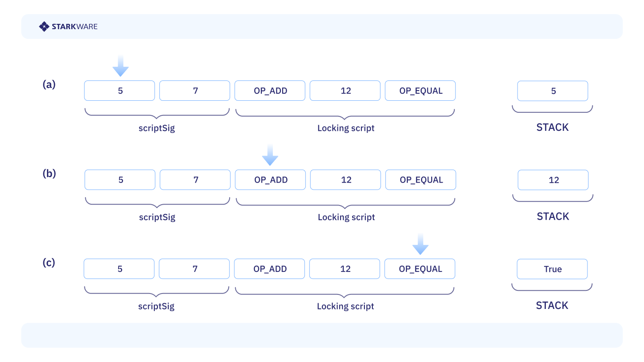Select the True stack box

(552, 269)
